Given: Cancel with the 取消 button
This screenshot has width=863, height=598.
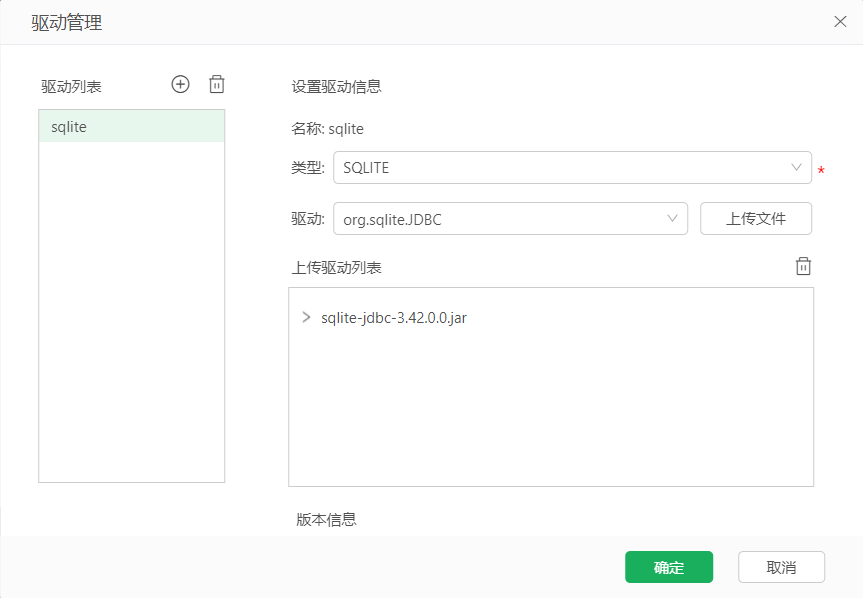Looking at the screenshot, I should coord(781,567).
